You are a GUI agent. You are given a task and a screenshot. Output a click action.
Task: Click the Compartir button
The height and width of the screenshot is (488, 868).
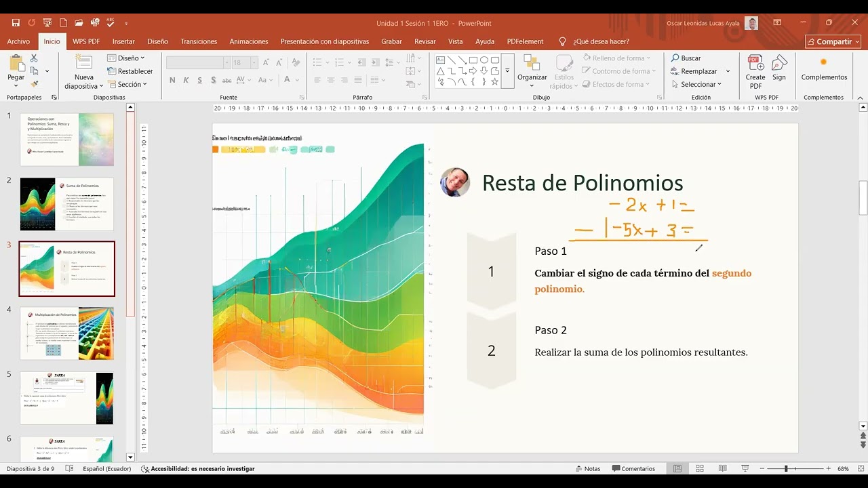(833, 41)
